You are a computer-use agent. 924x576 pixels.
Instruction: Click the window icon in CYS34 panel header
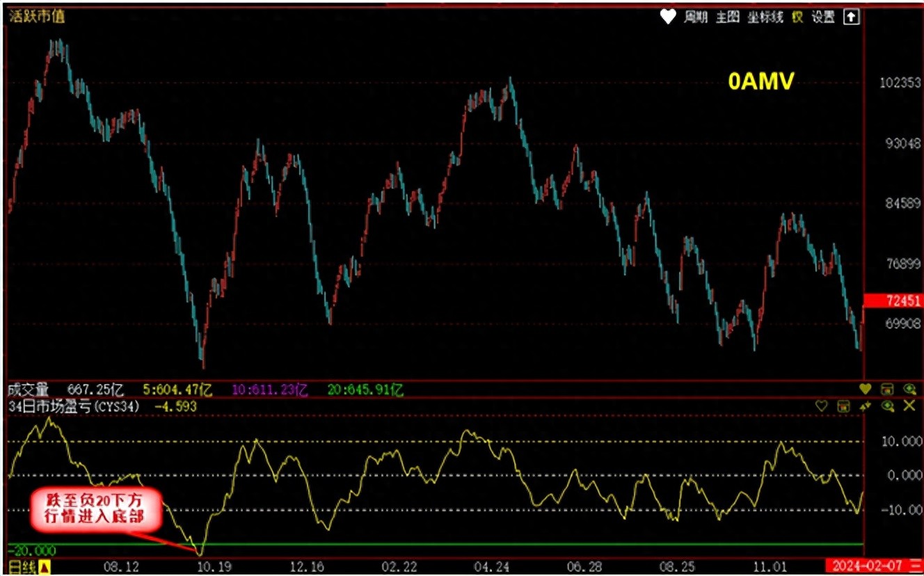point(843,406)
